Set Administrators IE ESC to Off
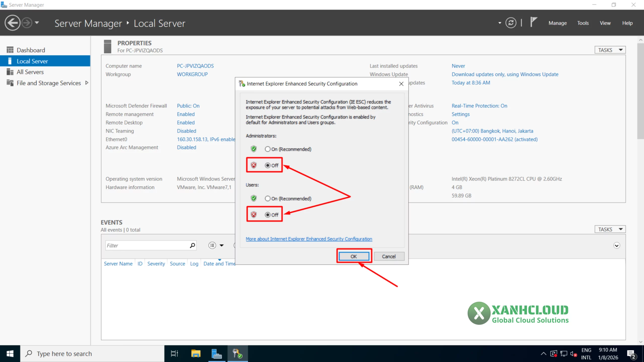Screen dimensions: 644x362 (x=268, y=165)
